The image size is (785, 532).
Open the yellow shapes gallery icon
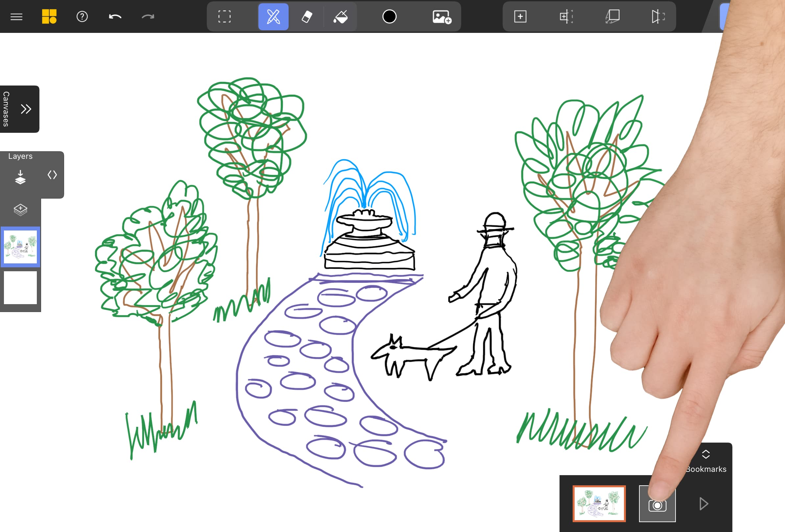tap(49, 16)
